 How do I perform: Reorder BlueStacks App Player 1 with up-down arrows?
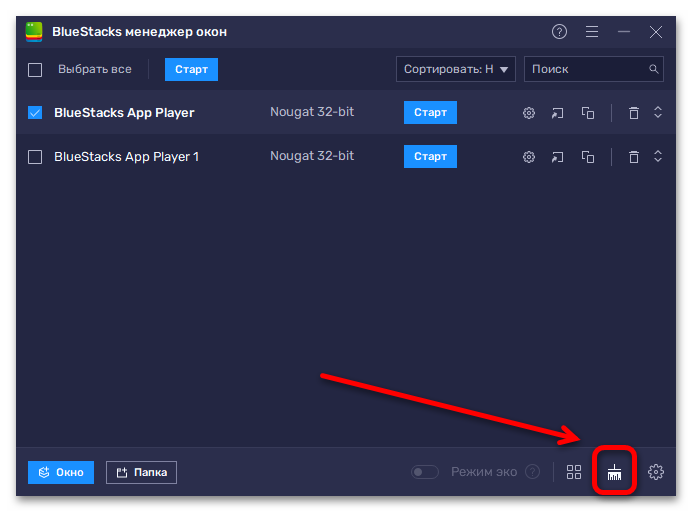(x=658, y=156)
